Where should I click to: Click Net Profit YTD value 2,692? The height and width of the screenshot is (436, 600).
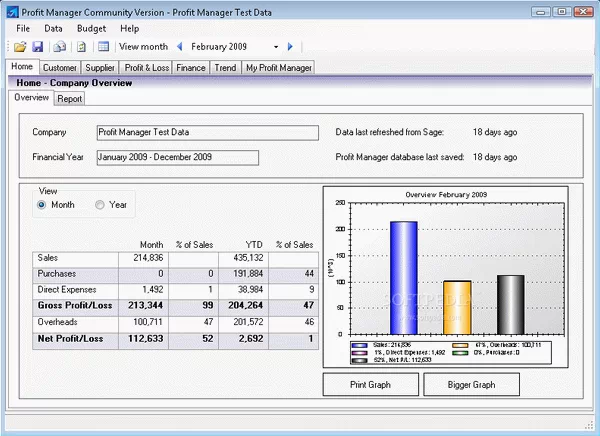(251, 339)
